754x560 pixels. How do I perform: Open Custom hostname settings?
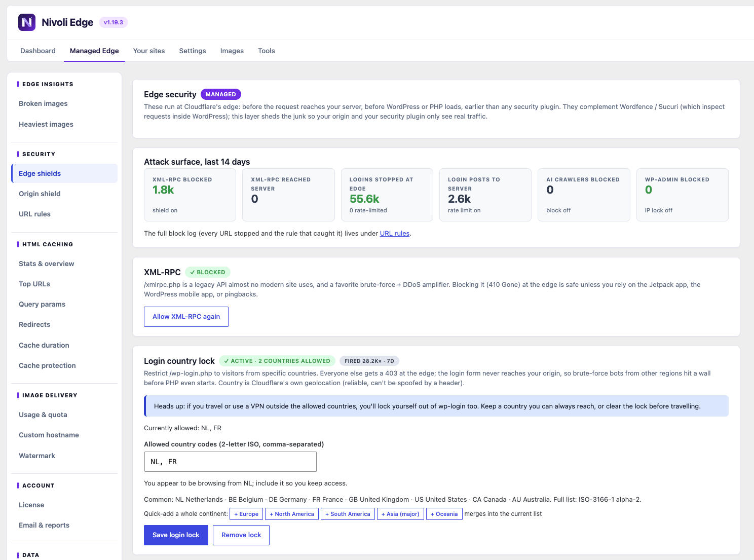tap(64, 435)
